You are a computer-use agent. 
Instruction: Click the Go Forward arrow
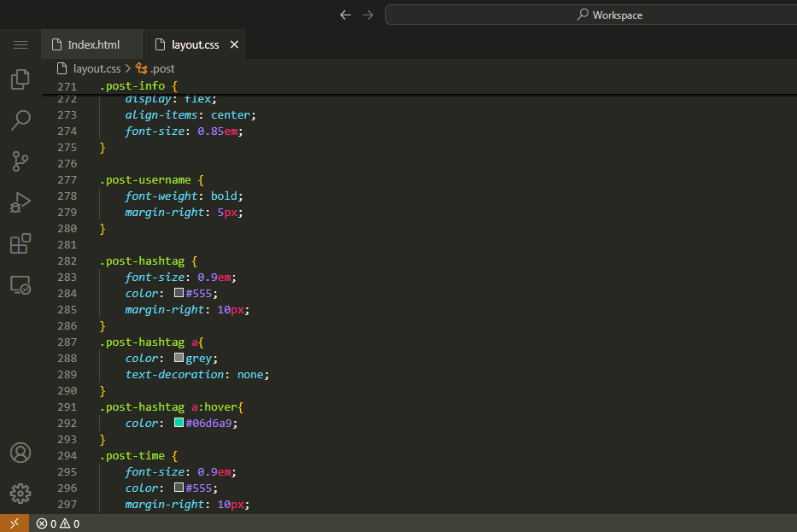point(368,15)
